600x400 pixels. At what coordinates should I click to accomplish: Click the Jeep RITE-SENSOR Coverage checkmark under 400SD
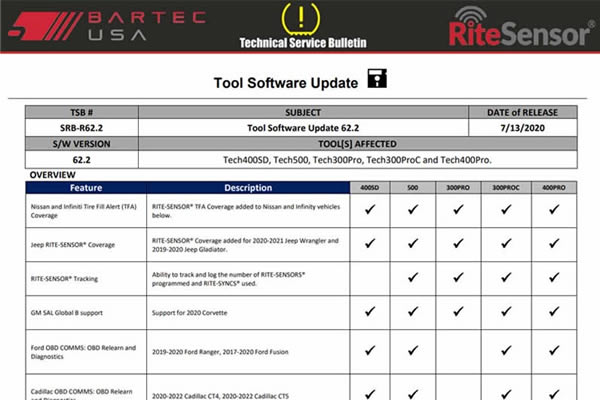point(370,243)
